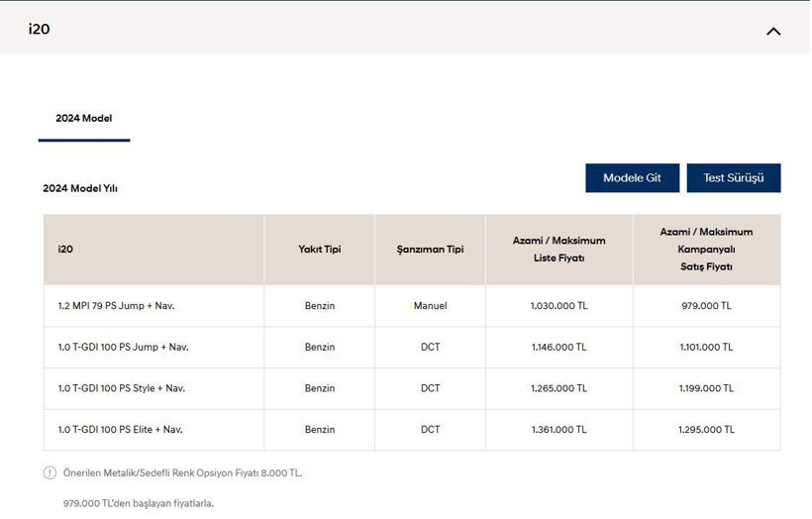Click the info icon beside color option note
This screenshot has height=519, width=812.
click(50, 473)
